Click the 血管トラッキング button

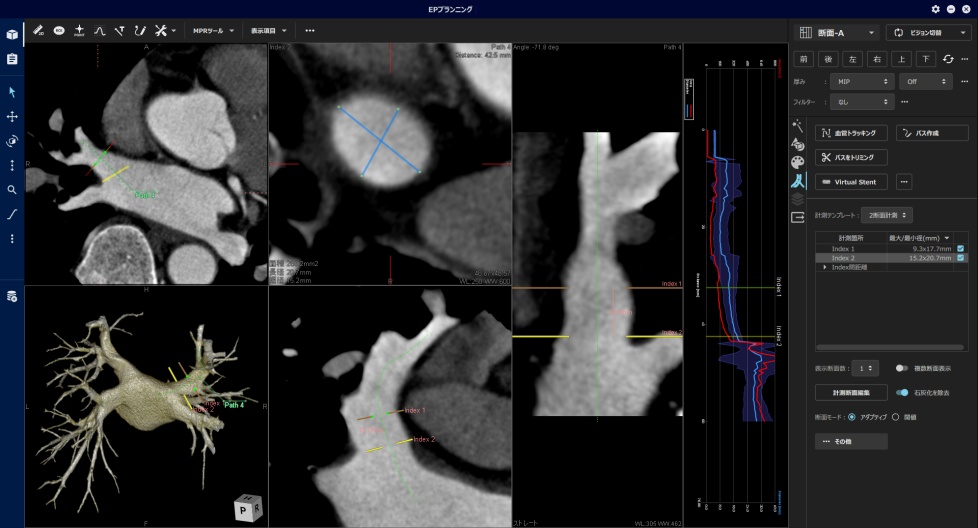(851, 133)
